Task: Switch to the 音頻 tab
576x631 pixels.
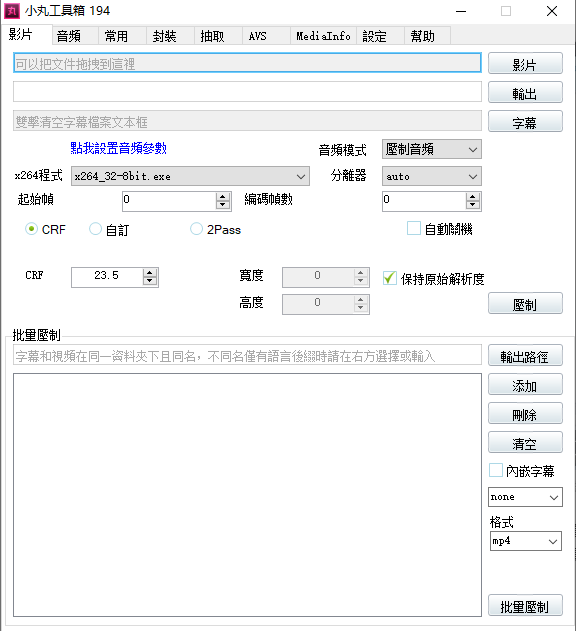Action: coord(69,36)
